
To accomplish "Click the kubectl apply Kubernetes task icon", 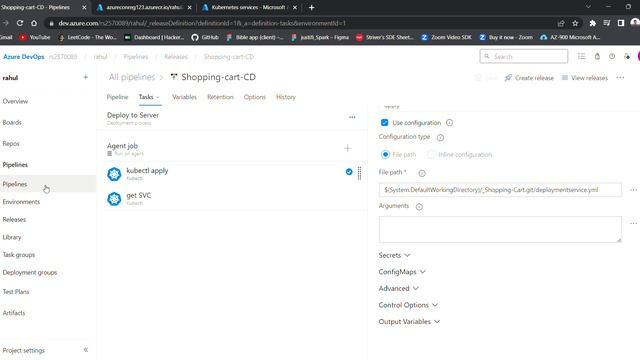I will point(114,174).
